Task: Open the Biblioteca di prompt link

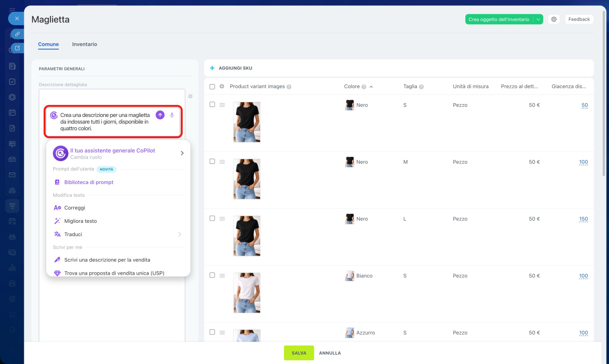Action: click(x=88, y=182)
